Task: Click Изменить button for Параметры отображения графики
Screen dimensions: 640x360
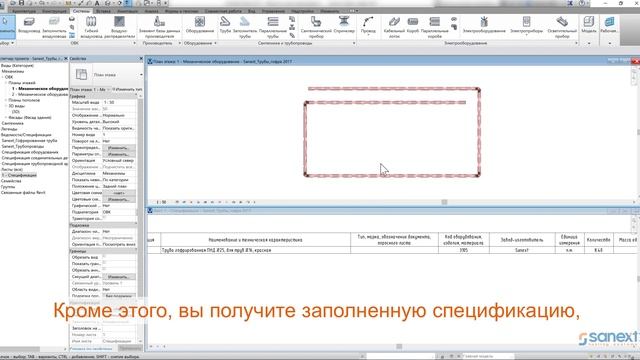Action: 118,154
